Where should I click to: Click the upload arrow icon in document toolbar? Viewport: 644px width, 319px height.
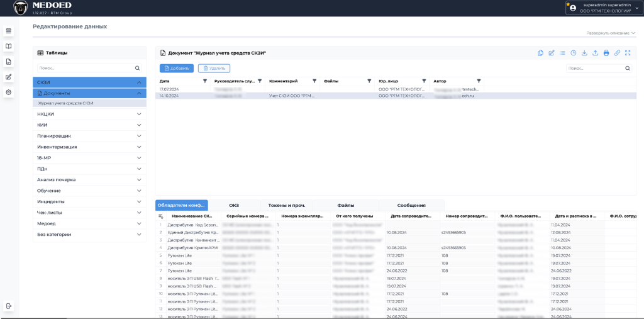(595, 53)
